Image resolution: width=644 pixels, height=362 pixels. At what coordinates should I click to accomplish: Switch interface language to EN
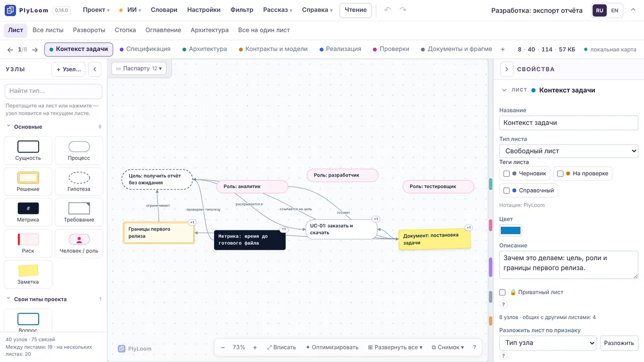click(615, 10)
